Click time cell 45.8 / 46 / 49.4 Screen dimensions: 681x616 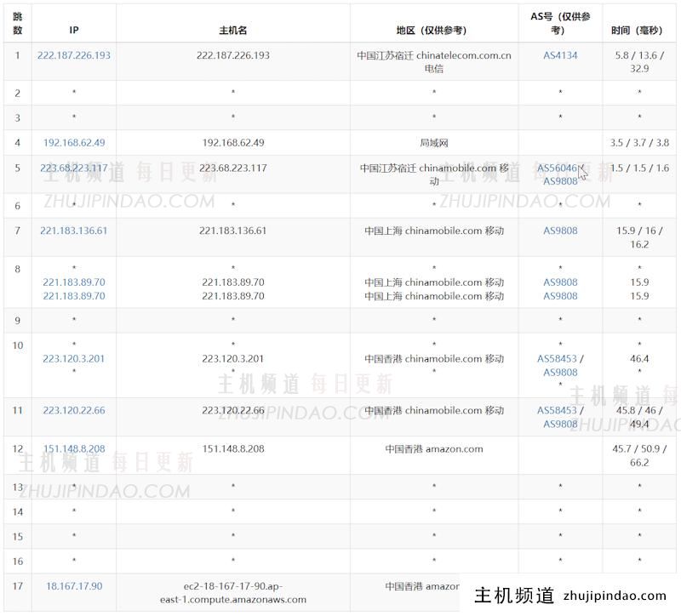coord(639,417)
